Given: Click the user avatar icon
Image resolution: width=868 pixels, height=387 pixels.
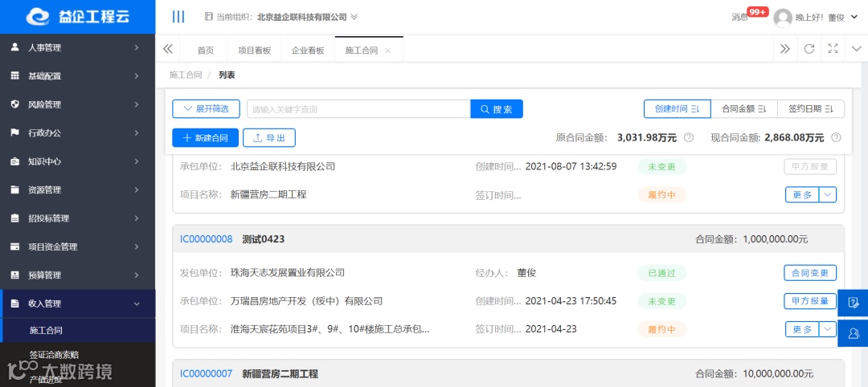Looking at the screenshot, I should [783, 18].
